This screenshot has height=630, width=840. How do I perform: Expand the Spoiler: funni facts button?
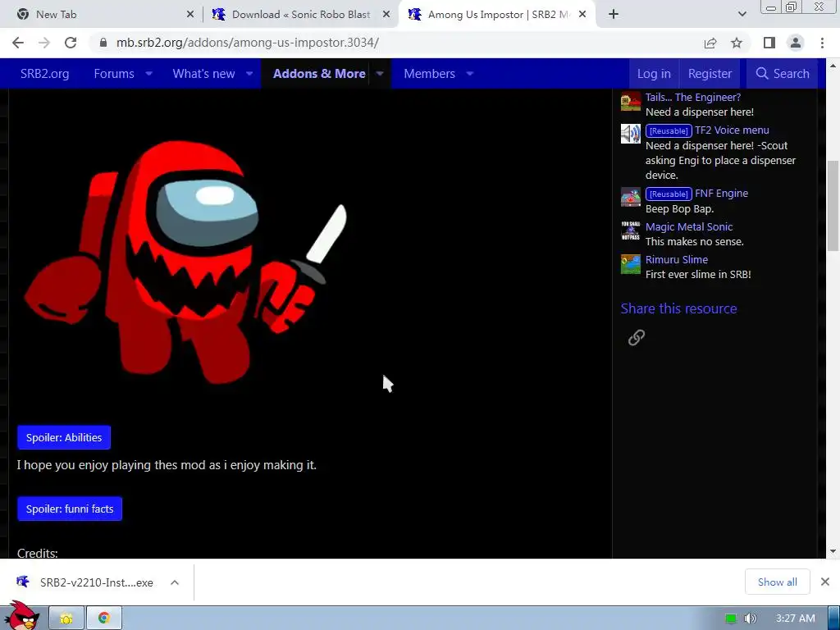click(70, 509)
